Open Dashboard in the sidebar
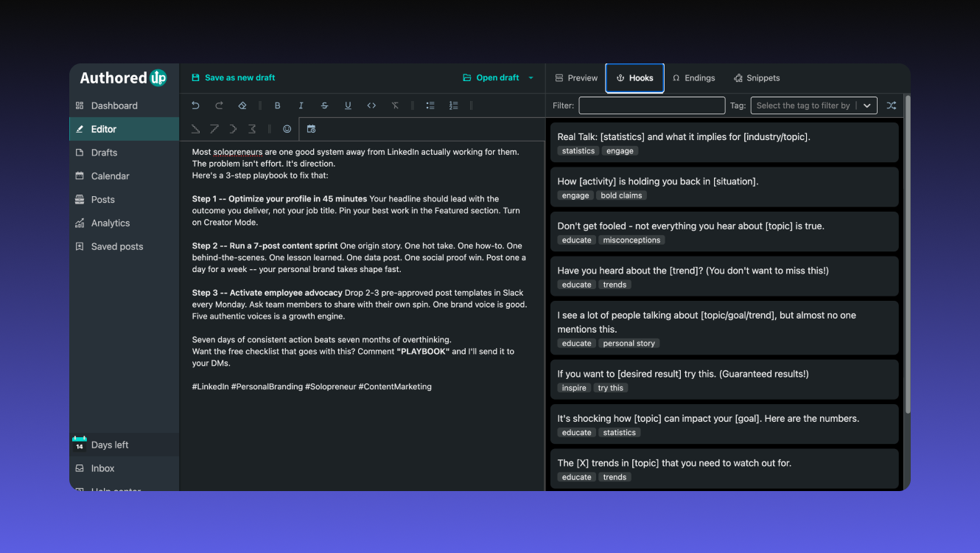Screen dimensions: 980x553 [124, 105]
